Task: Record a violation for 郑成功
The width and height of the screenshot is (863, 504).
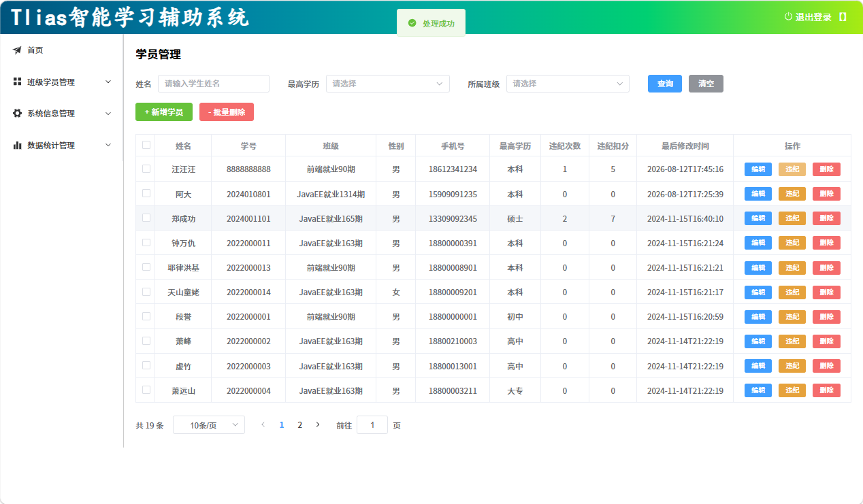Action: (x=792, y=218)
